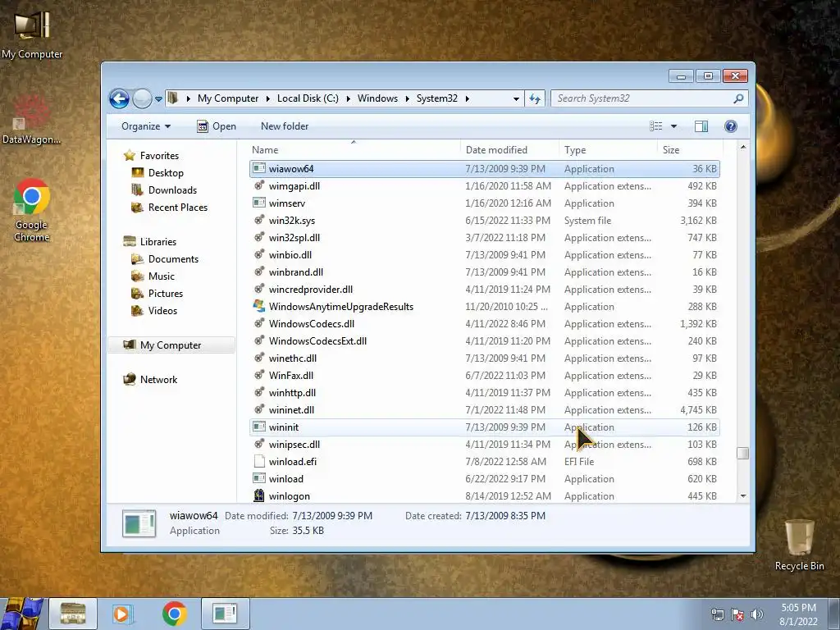Open the view options dropdown arrow
Image resolution: width=840 pixels, height=630 pixels.
coord(674,126)
